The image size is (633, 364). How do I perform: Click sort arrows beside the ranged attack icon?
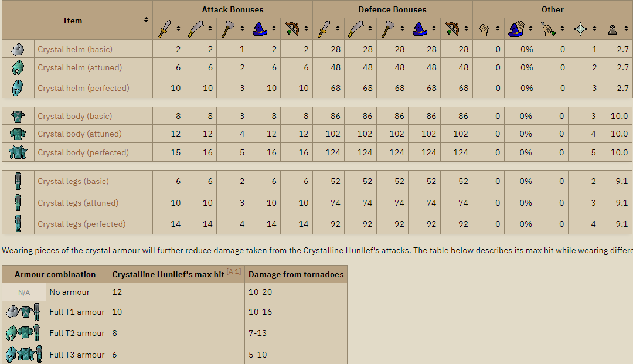click(x=306, y=29)
